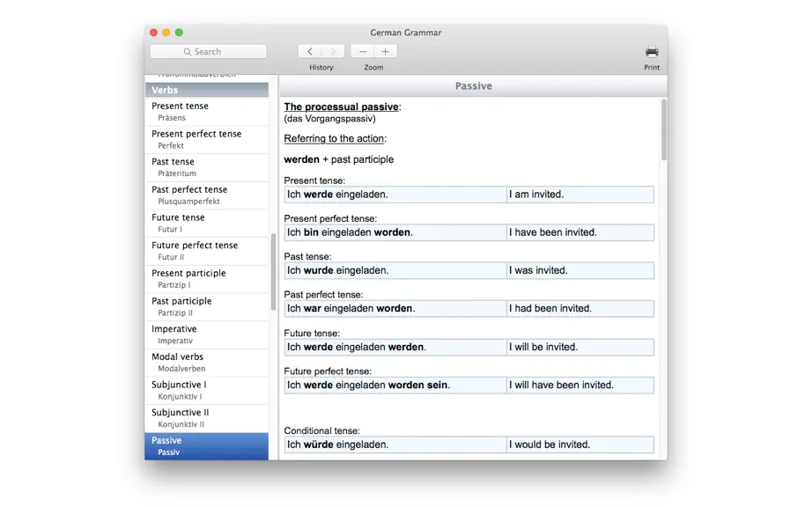Click inside the Search field
This screenshot has height=507, width=812.
coord(208,51)
